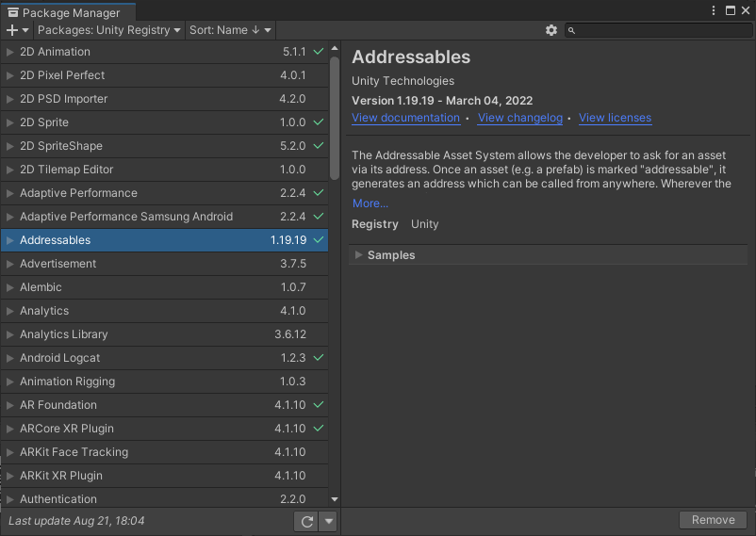The image size is (756, 536).
Task: Open Package Manager settings gear
Action: tap(551, 30)
